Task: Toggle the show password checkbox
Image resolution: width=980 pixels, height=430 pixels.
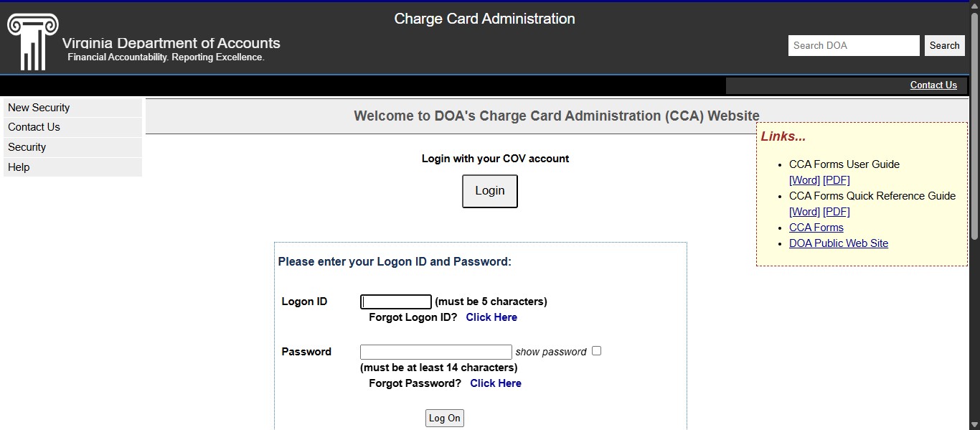Action: pyautogui.click(x=596, y=351)
